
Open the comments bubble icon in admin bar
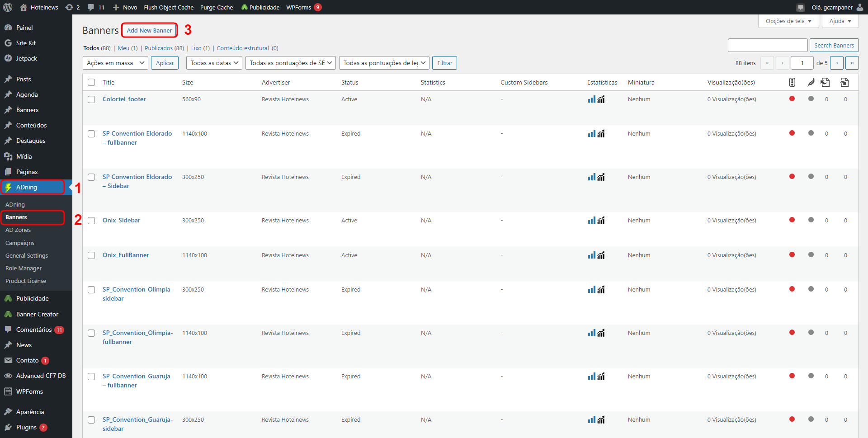tap(91, 7)
